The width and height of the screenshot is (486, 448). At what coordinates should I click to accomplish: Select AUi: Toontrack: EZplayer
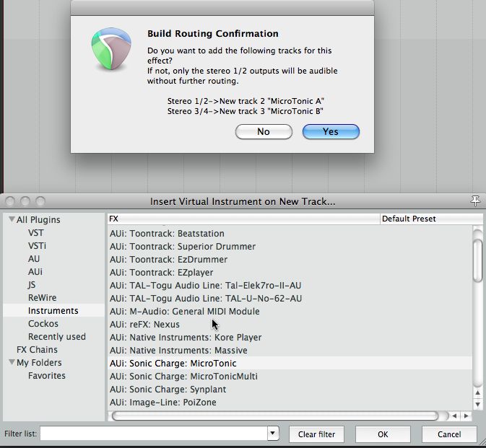pos(162,273)
